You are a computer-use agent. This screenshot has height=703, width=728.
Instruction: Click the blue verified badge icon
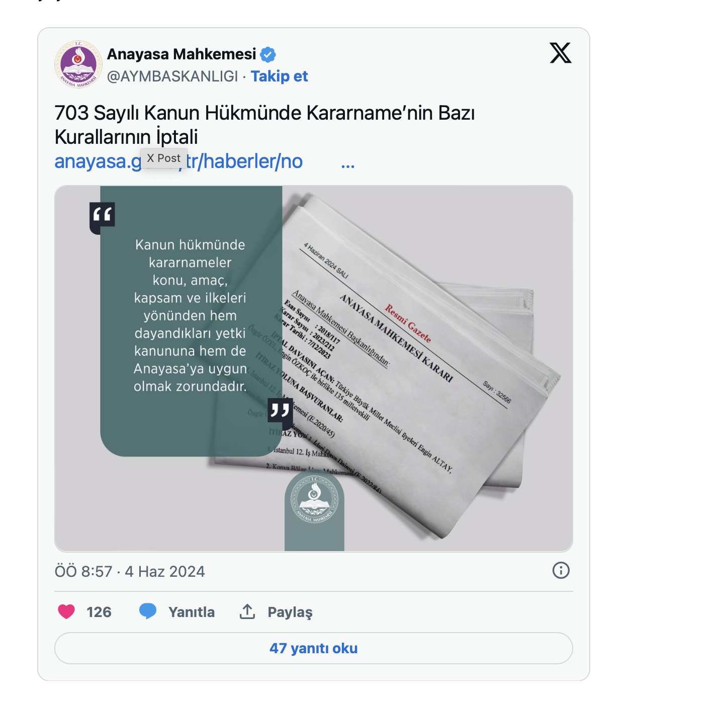pyautogui.click(x=268, y=54)
